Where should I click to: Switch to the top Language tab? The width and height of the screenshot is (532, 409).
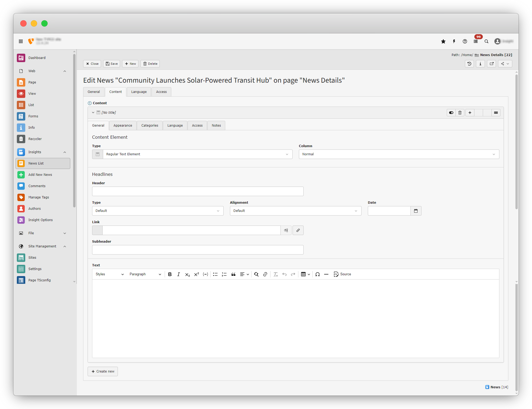click(139, 92)
